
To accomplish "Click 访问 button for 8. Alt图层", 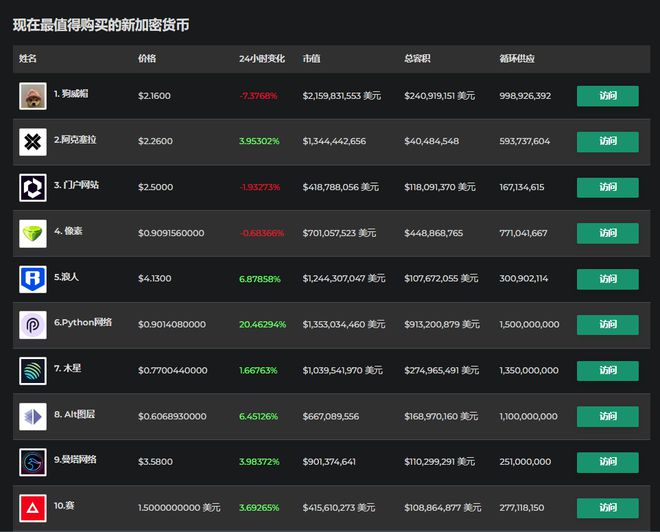I will point(607,416).
